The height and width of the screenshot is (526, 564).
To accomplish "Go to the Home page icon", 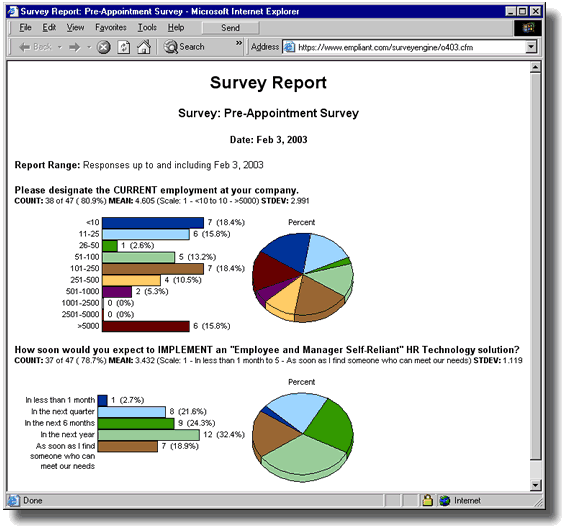I will point(144,47).
